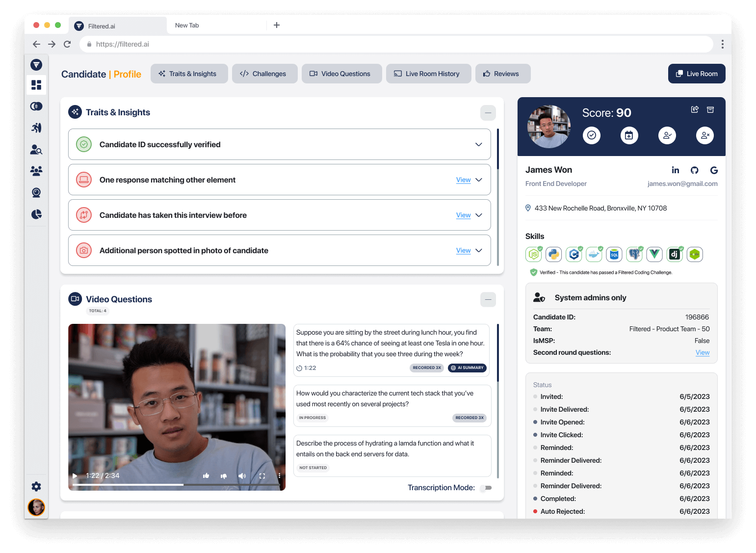Collapse the Traits & Insights panel
This screenshot has height=553, width=756.
click(x=488, y=113)
